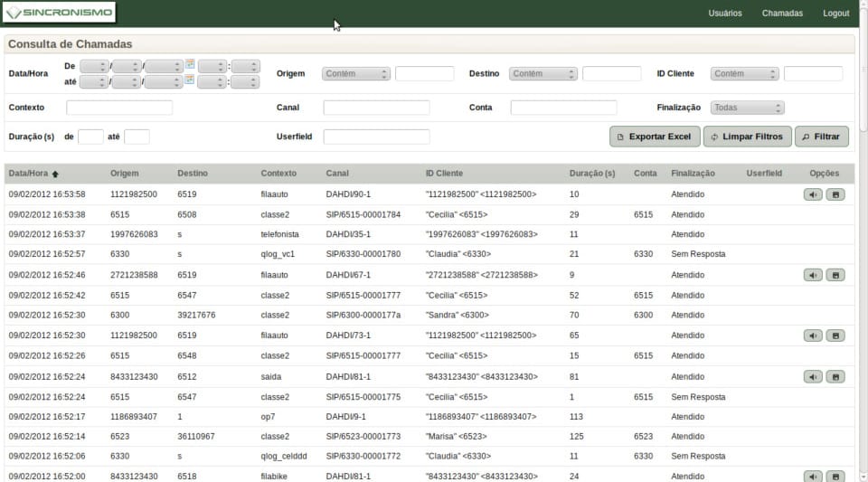Open the Finalização 'Todas' dropdown
This screenshot has height=482, width=868.
[x=748, y=108]
